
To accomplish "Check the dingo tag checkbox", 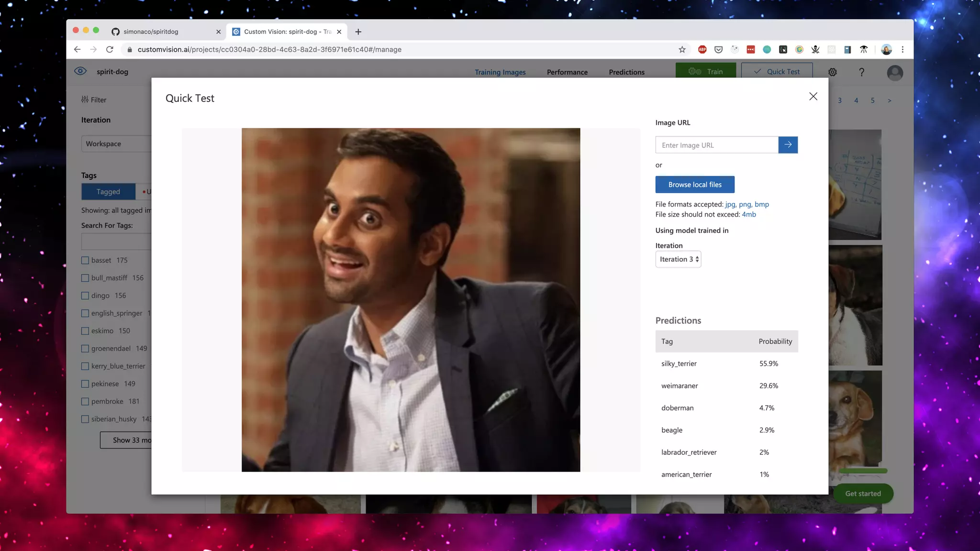I will pyautogui.click(x=85, y=296).
